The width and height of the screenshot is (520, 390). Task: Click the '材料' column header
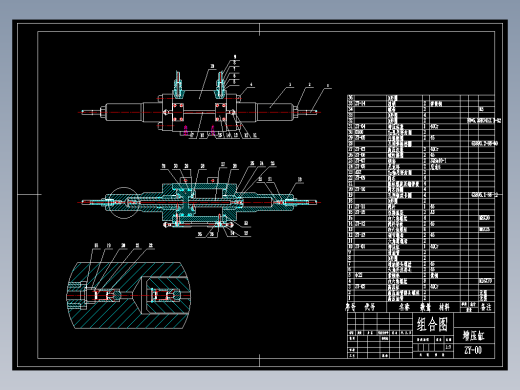(444, 307)
